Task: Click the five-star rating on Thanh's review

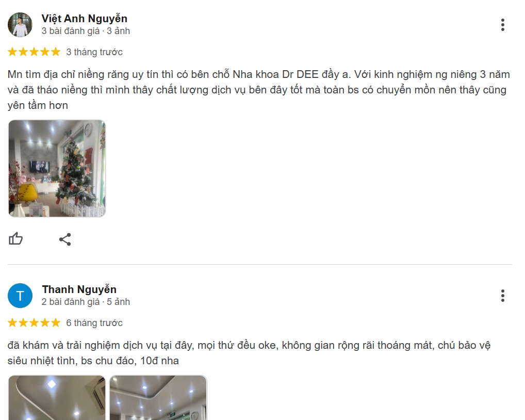Action: click(x=34, y=323)
